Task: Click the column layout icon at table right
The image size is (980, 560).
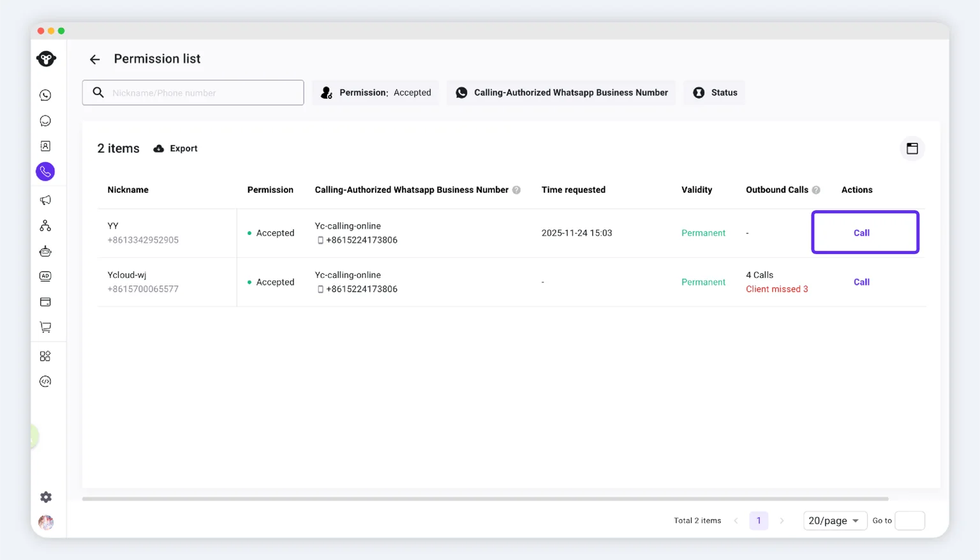Action: tap(912, 149)
